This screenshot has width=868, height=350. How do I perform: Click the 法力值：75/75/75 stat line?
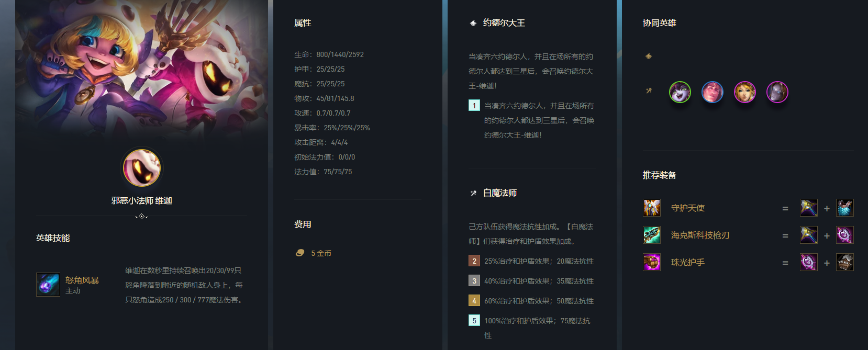click(x=323, y=172)
